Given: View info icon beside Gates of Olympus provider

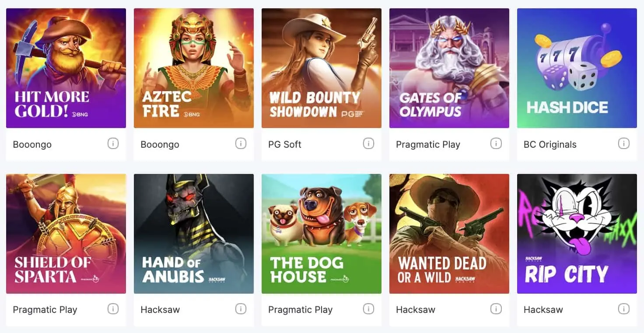Looking at the screenshot, I should click(x=496, y=143).
